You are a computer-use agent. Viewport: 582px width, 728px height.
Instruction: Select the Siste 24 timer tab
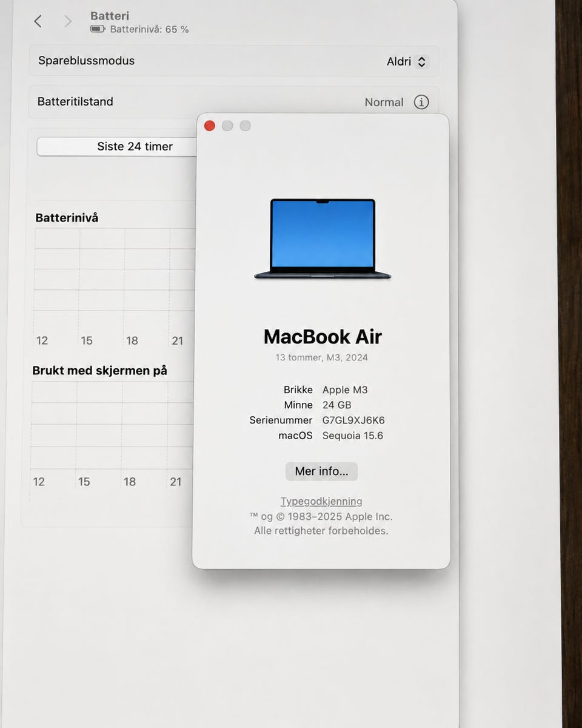click(116, 146)
